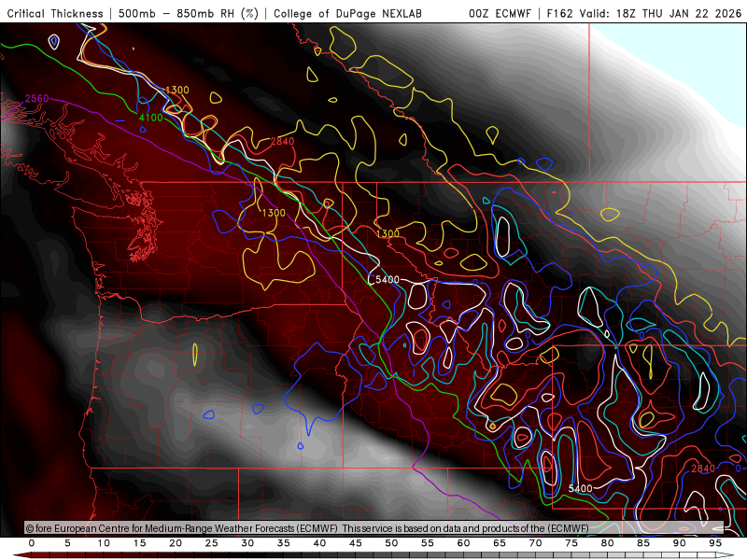Screen dimensions: 747x560
Task: Click the "College of DuPage NEXLAB" text
Action: 347,14
